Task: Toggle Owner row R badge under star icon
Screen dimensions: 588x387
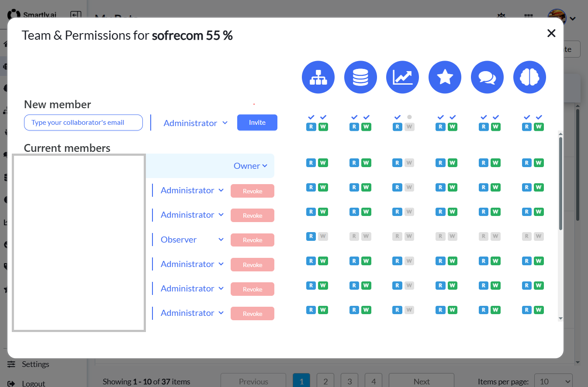Action: 441,163
